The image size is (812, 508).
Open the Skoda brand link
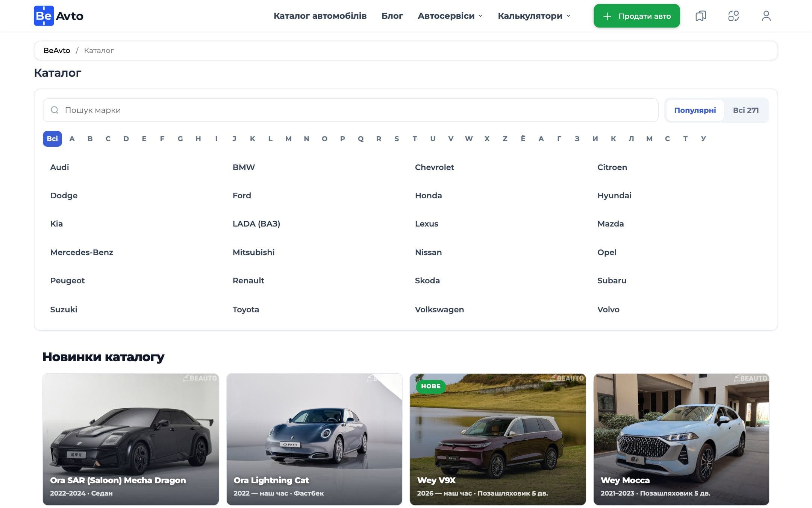point(427,280)
